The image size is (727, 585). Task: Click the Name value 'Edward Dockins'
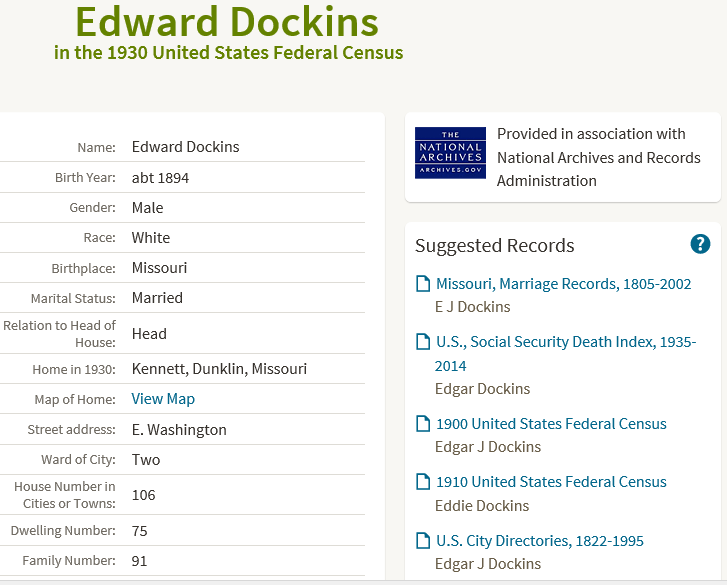pos(185,147)
